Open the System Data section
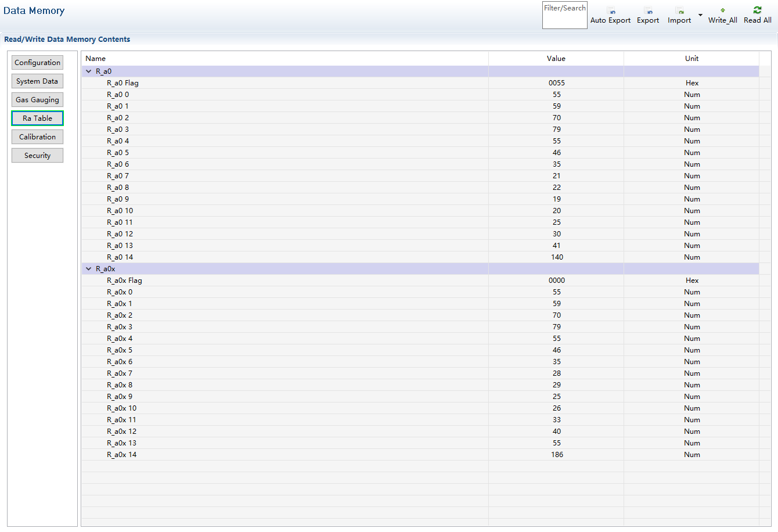778x532 pixels. [x=37, y=81]
